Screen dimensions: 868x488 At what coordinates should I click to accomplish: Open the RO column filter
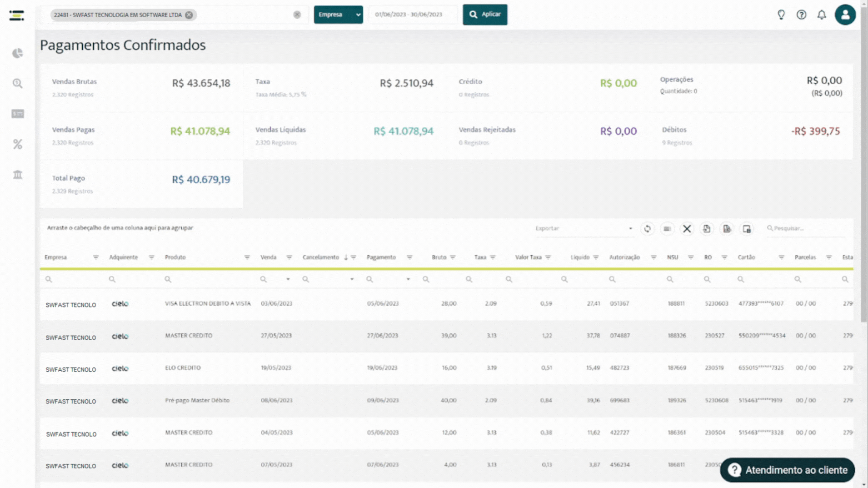tap(724, 257)
